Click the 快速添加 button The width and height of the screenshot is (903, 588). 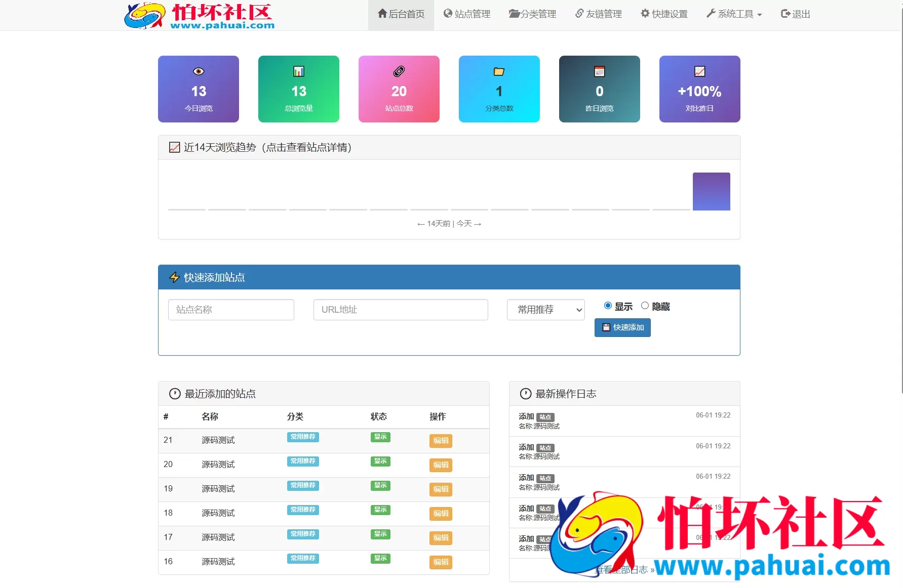click(x=622, y=327)
